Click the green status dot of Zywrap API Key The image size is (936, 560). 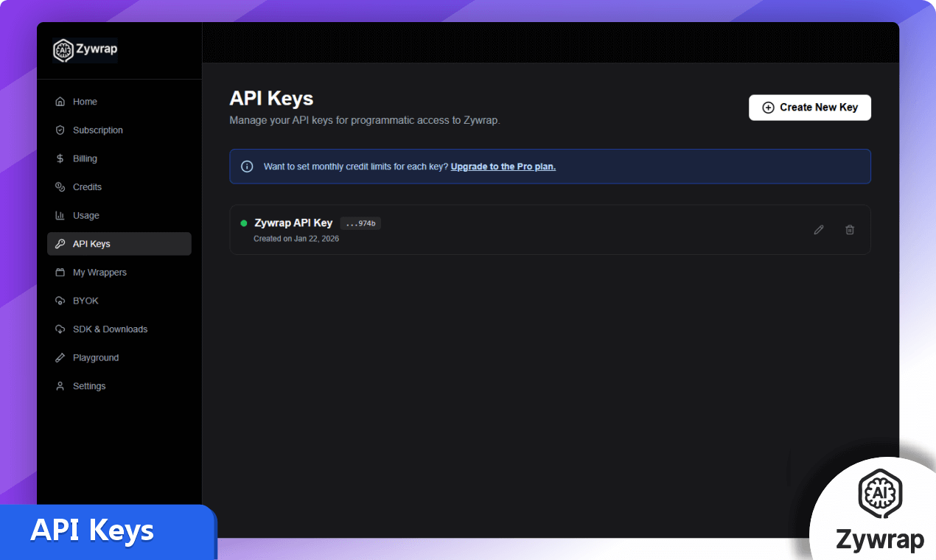tap(244, 223)
